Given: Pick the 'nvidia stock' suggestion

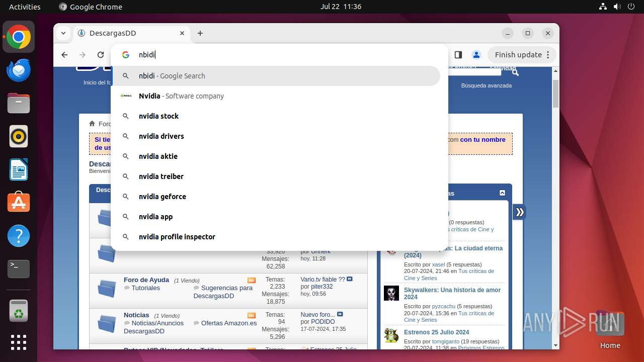Looking at the screenshot, I should tap(276, 116).
